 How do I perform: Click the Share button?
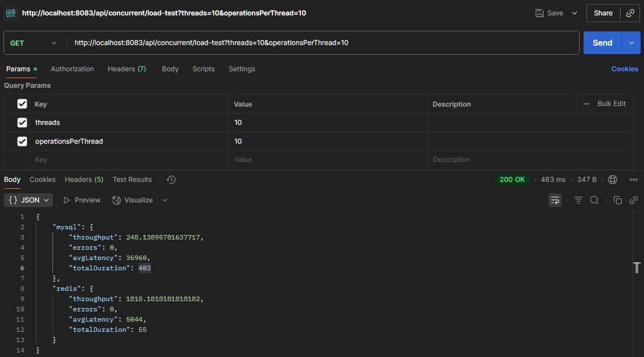click(x=603, y=13)
